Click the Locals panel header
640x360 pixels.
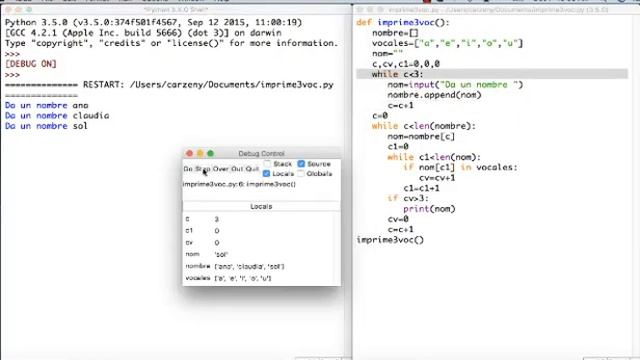point(261,207)
